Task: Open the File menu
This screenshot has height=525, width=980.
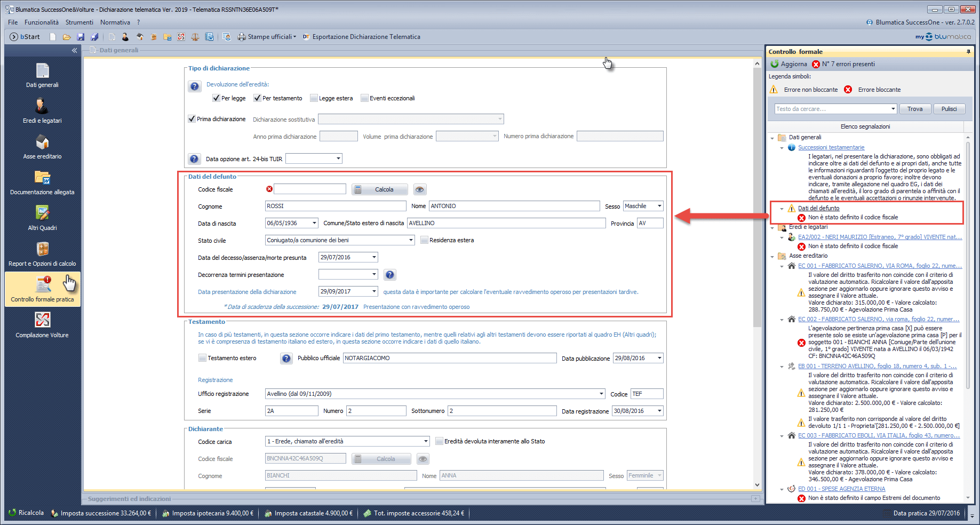Action: point(13,22)
